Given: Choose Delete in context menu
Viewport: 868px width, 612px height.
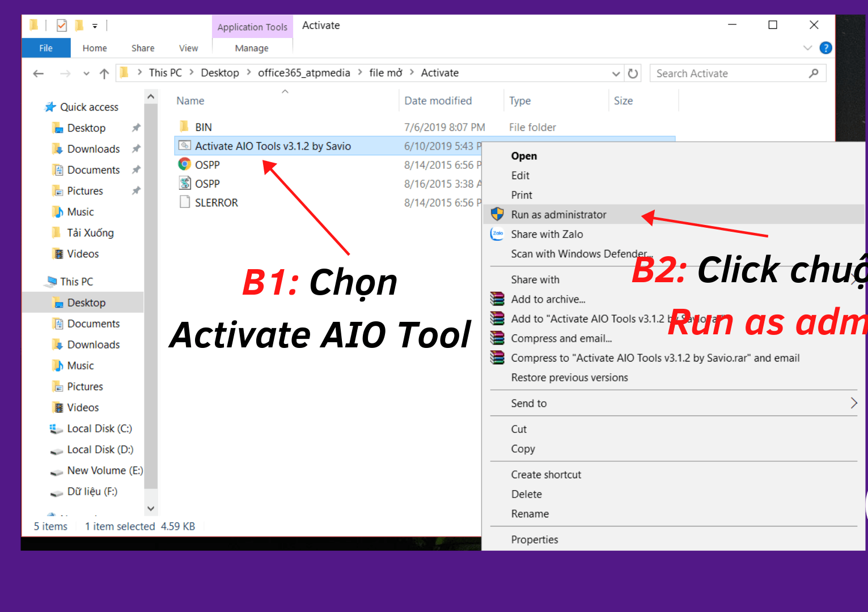Looking at the screenshot, I should pyautogui.click(x=526, y=494).
